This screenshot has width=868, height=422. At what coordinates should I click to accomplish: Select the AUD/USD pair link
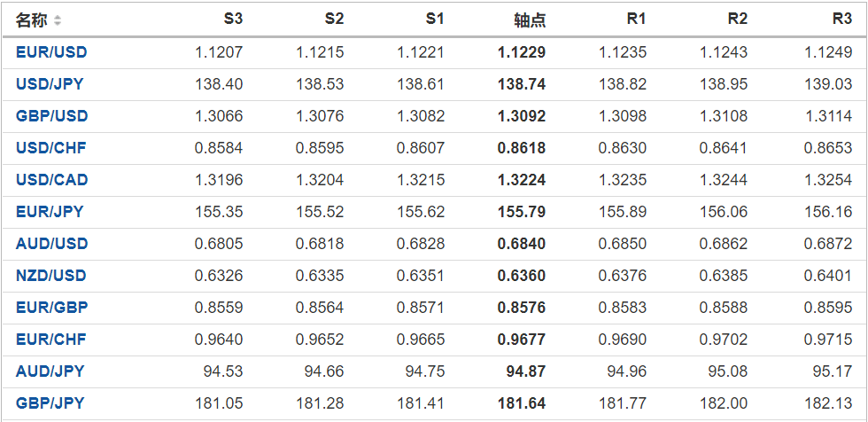51,244
